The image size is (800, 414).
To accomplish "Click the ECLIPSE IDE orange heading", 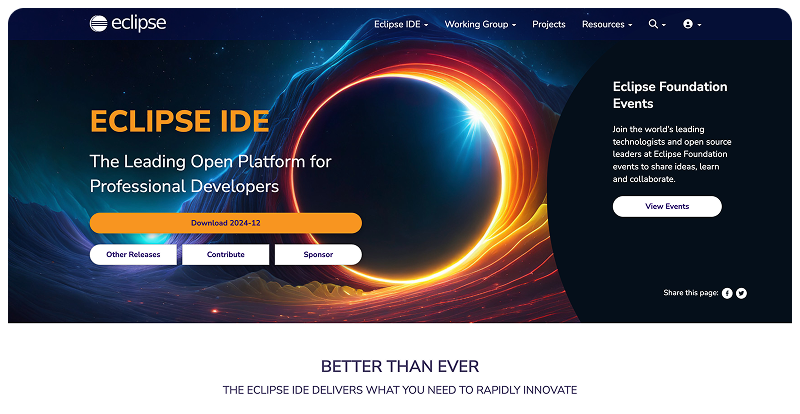I will (180, 121).
